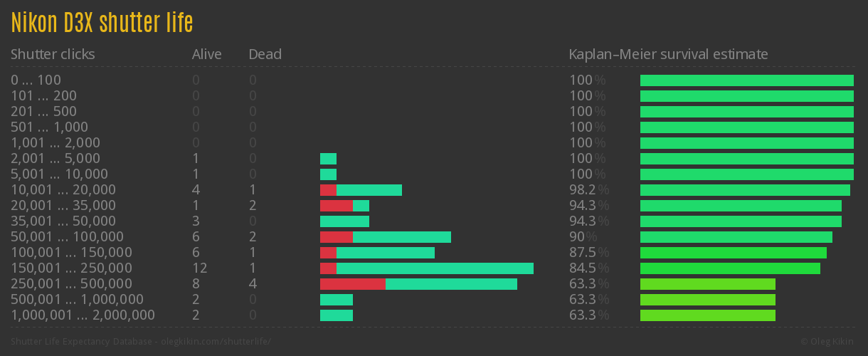This screenshot has width=868, height=356.
Task: Select the 10,001 … 20,000 row label
Action: tap(63, 190)
